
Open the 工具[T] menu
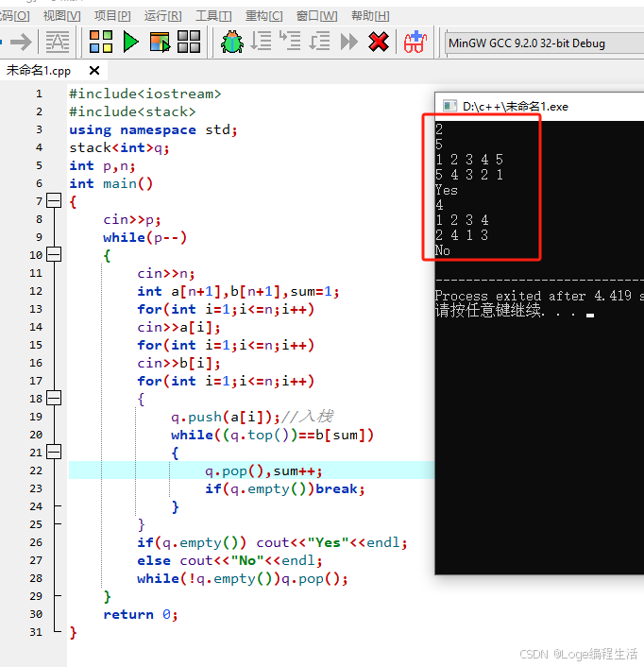click(x=213, y=16)
